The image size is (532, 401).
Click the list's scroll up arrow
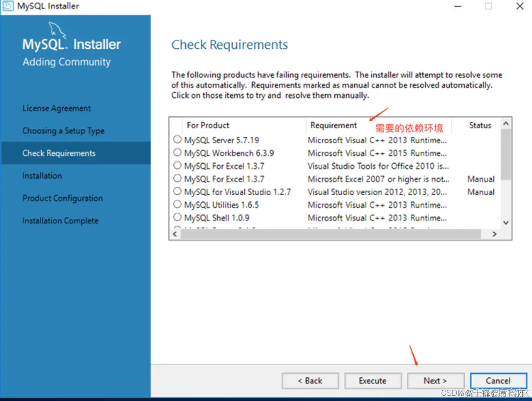coord(506,124)
